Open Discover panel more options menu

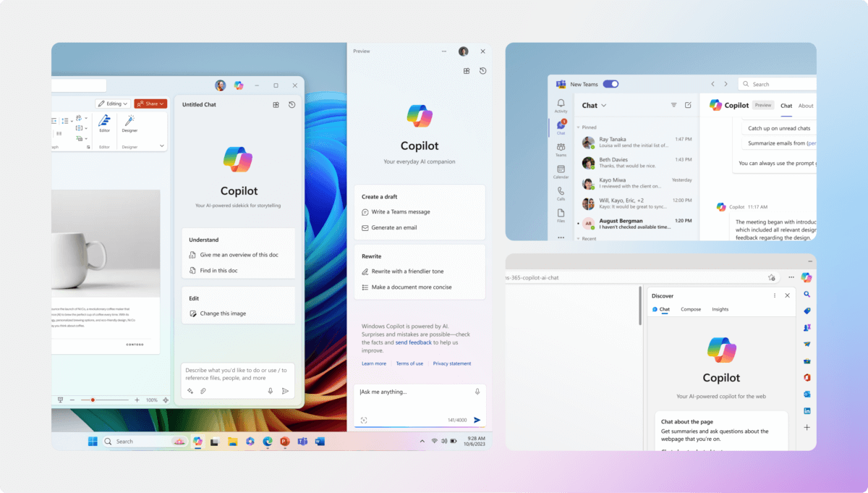[775, 295]
